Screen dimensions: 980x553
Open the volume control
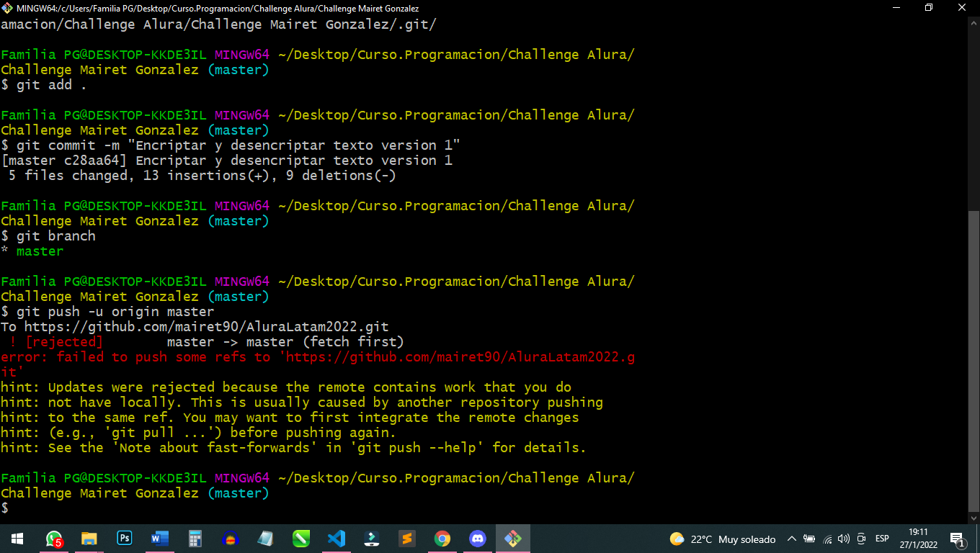844,539
